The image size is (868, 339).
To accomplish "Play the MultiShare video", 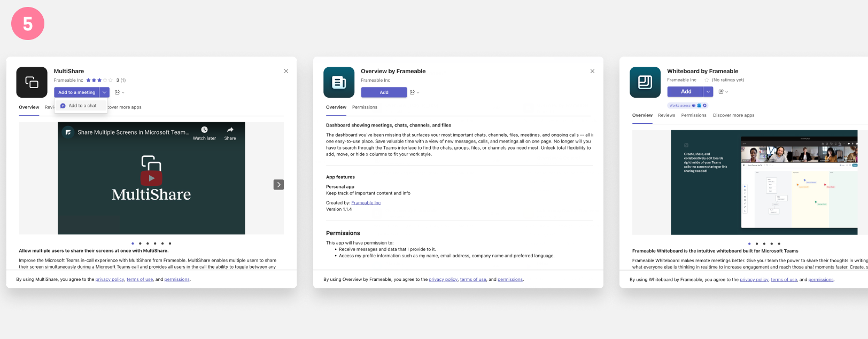I will coord(151,178).
